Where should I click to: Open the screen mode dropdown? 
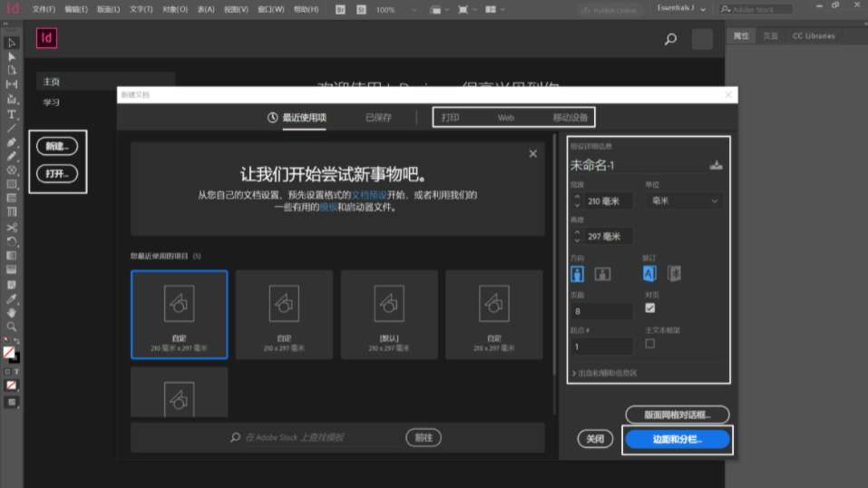[467, 9]
